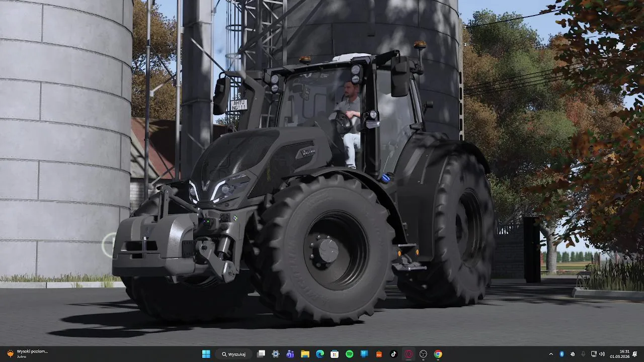Open the blue desktop app icon next to Spotify
The image size is (644, 362).
pyautogui.click(x=364, y=354)
